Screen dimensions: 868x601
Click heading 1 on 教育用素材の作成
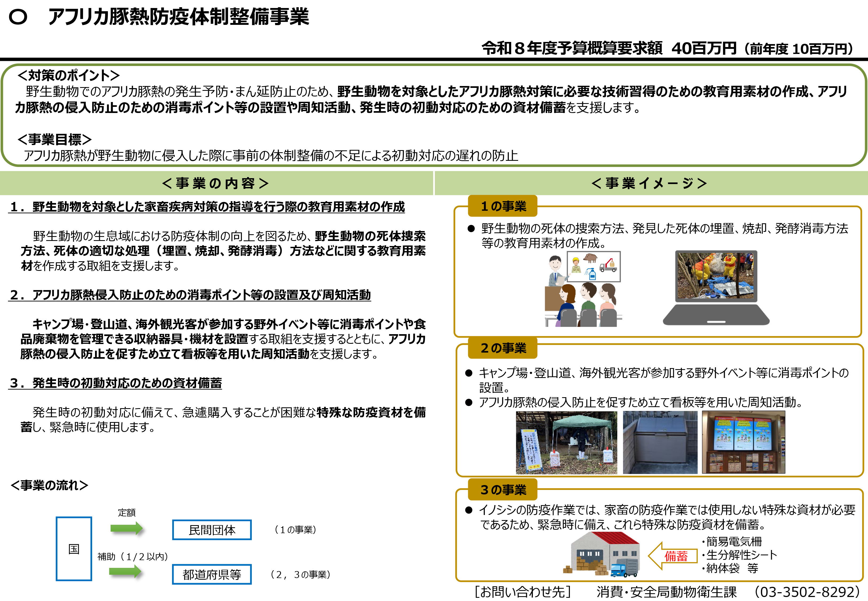[207, 207]
